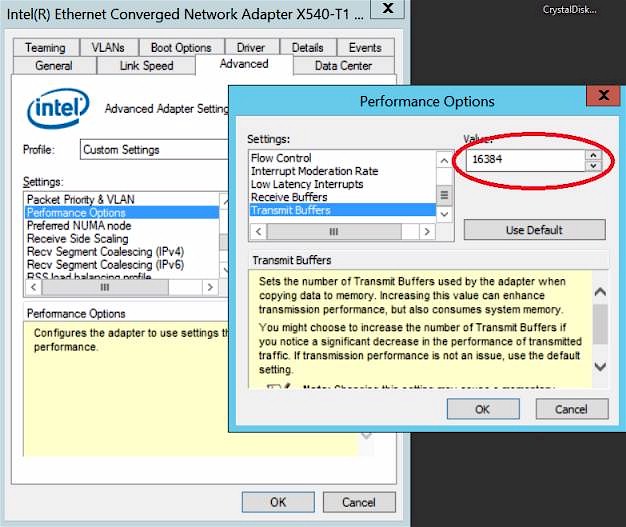The width and height of the screenshot is (626, 527).
Task: Click up arrow of Transmit Buffers description
Action: pos(600,292)
